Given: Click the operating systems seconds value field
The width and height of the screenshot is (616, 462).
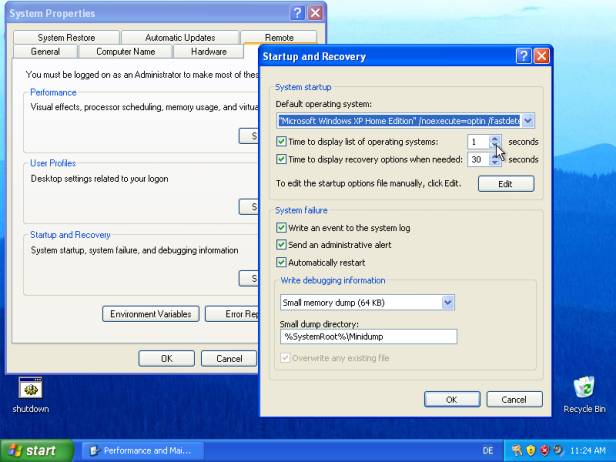Looking at the screenshot, I should point(478,142).
